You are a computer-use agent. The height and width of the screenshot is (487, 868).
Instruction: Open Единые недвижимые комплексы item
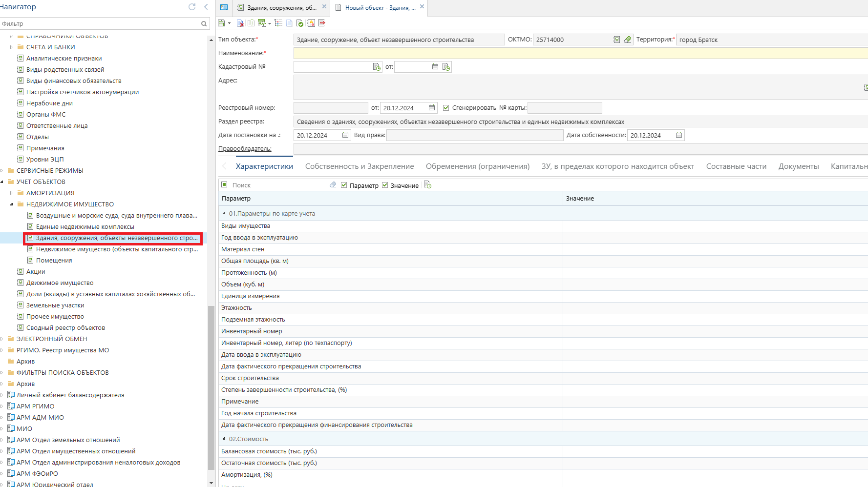click(85, 227)
